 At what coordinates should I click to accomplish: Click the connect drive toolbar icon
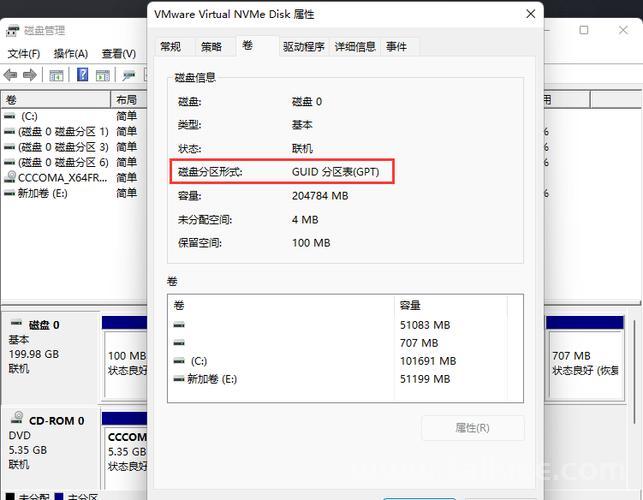tap(129, 75)
